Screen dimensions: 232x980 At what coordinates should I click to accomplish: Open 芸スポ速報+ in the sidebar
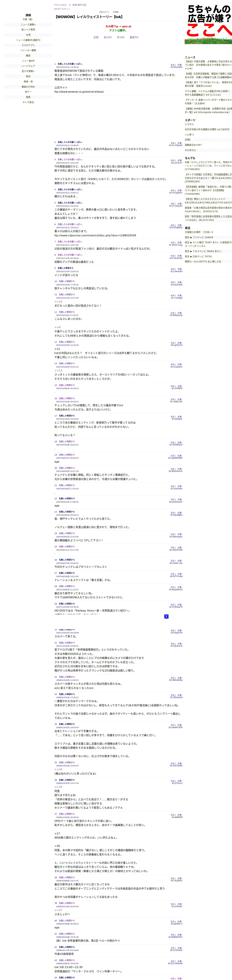[28, 71]
